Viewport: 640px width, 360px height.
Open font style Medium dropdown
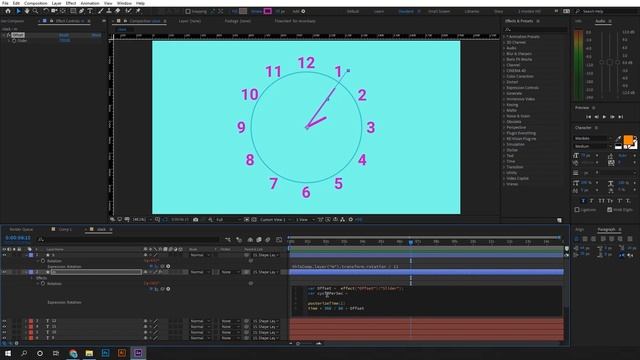coord(593,146)
